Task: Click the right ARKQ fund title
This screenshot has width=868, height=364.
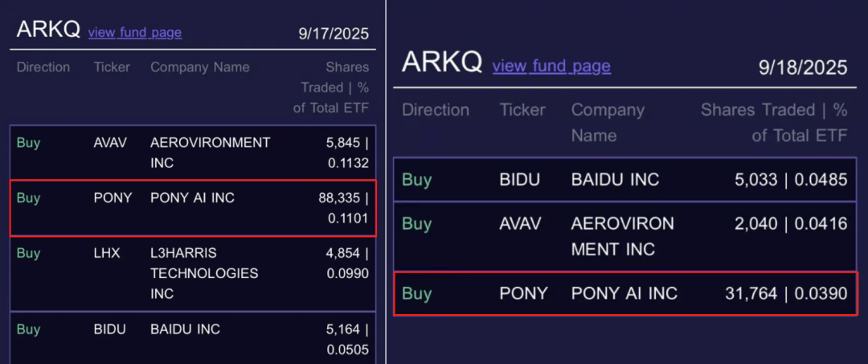Action: [442, 61]
